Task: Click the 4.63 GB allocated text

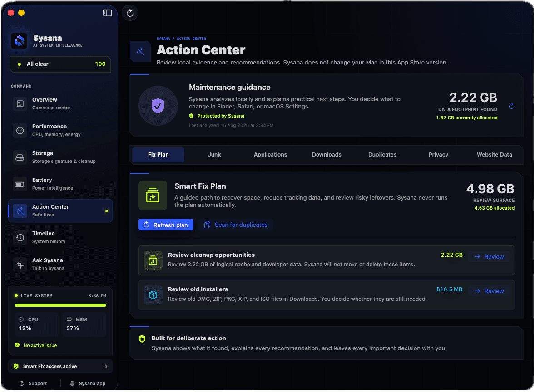Action: pyautogui.click(x=495, y=208)
